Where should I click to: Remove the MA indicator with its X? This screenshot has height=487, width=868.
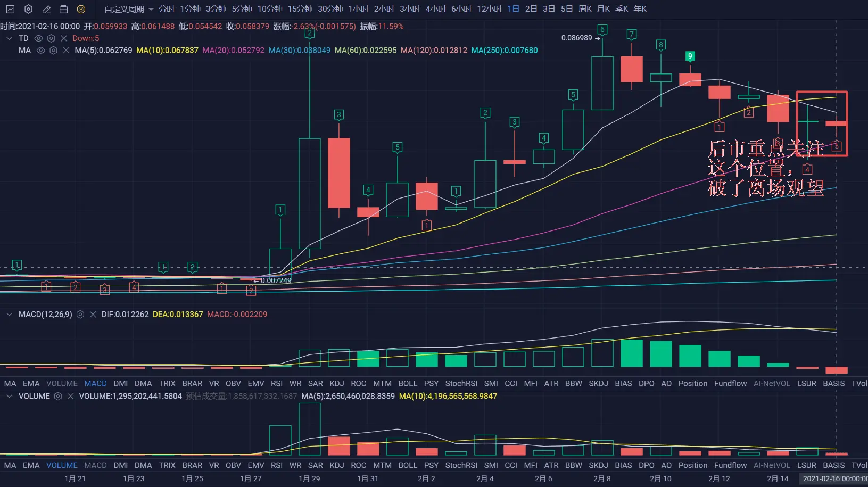click(66, 51)
